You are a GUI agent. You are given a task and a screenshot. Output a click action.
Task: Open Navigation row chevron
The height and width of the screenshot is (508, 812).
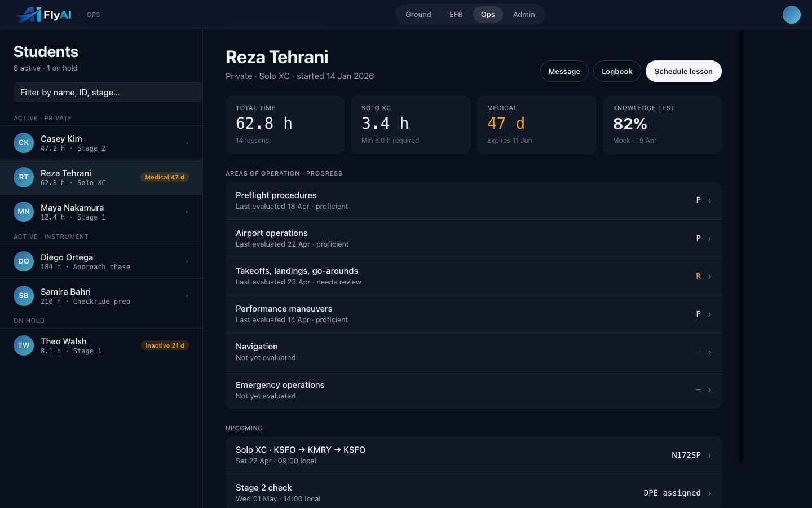709,352
